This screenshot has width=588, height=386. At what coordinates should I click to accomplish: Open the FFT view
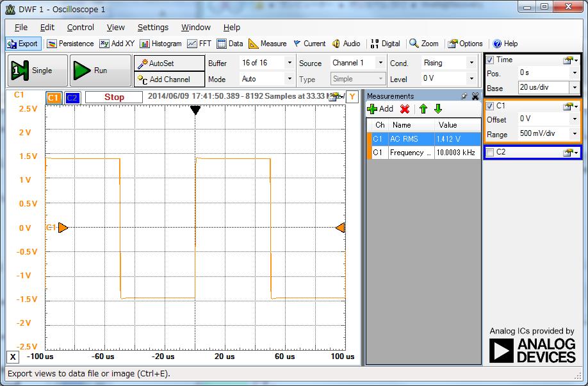(199, 44)
